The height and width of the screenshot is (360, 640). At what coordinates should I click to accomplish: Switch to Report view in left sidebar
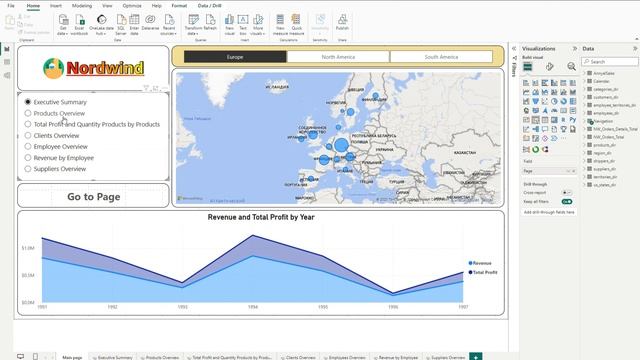[x=7, y=49]
